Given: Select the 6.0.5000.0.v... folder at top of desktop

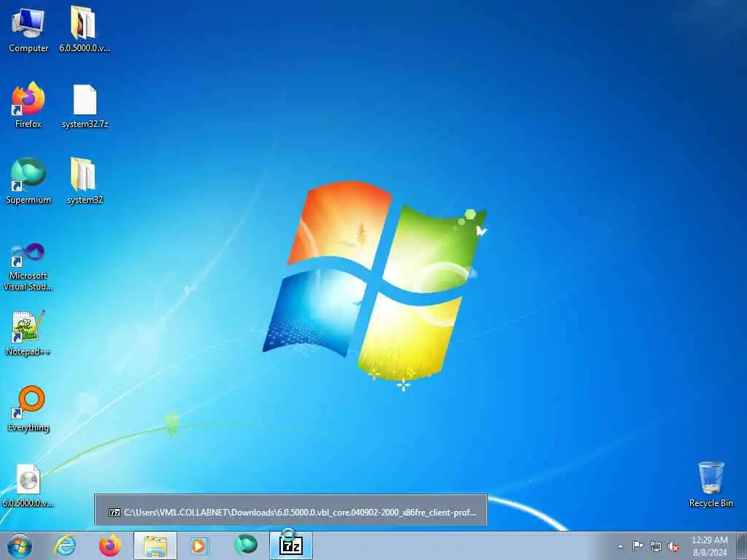Looking at the screenshot, I should point(85,29).
